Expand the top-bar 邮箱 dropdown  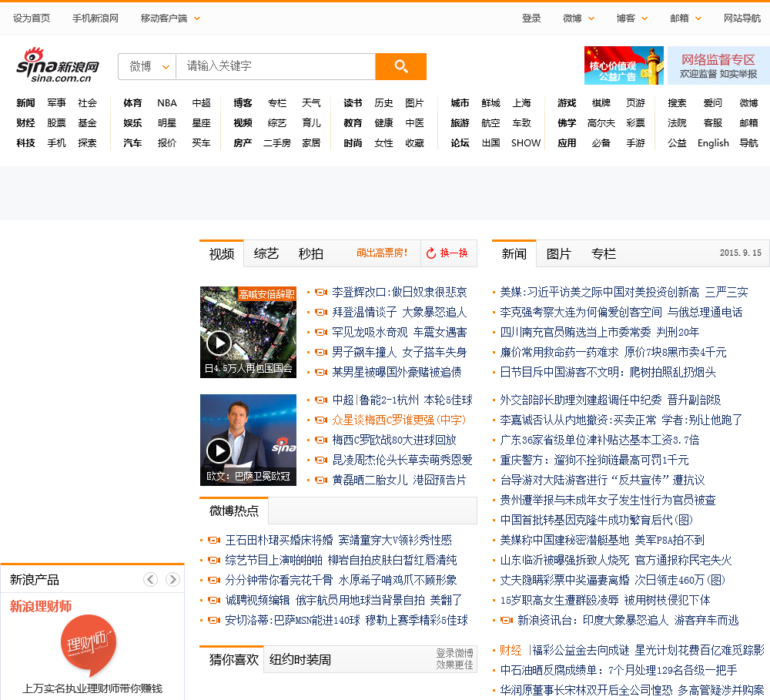click(x=698, y=18)
